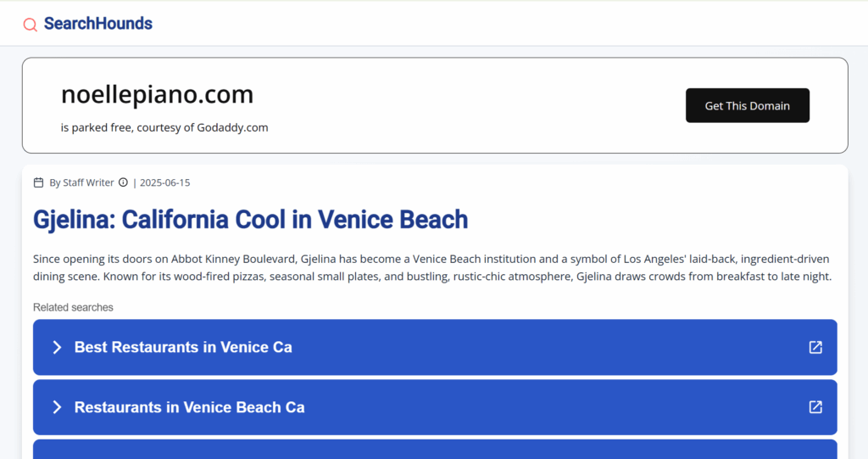Image resolution: width=868 pixels, height=459 pixels.
Task: Open the SearchHounds logo link
Action: tap(87, 24)
